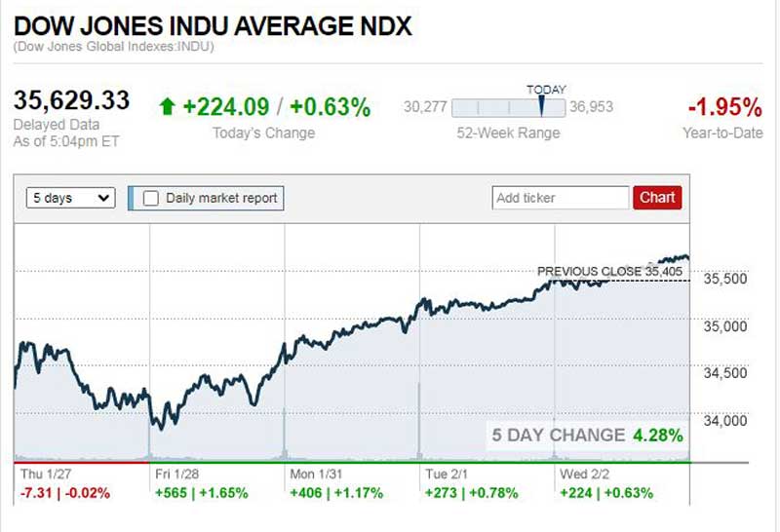This screenshot has height=532, width=780.
Task: Click the green up arrow icon
Action: 166,107
